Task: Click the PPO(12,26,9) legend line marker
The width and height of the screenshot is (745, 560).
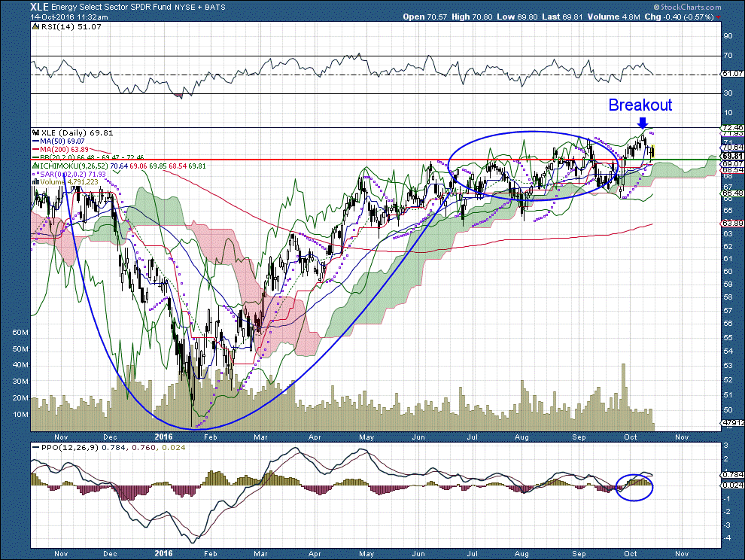Action: (35, 448)
